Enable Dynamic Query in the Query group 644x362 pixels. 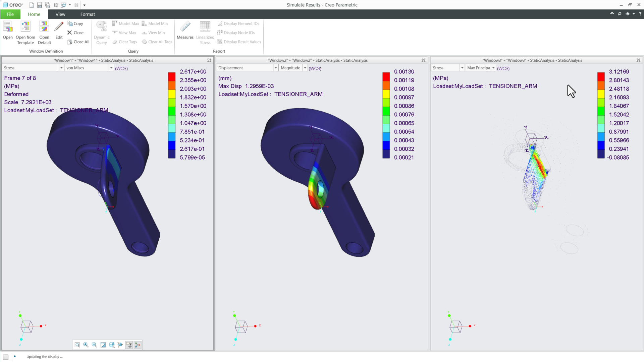101,32
